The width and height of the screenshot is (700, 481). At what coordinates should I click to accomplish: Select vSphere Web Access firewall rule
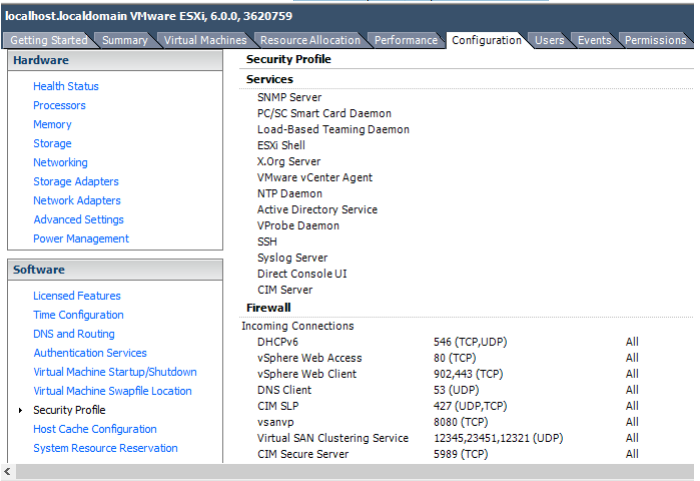click(309, 358)
